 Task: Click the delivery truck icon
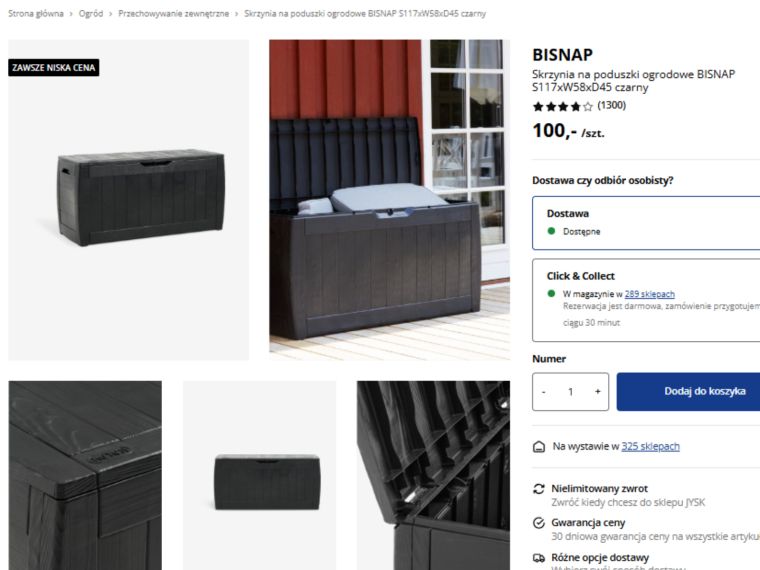tap(538, 558)
